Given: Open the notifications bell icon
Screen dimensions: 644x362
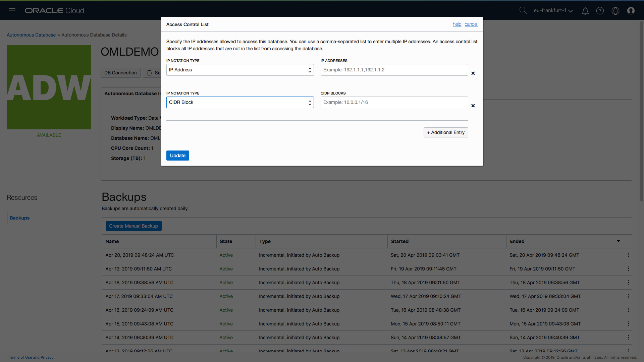Looking at the screenshot, I should [x=585, y=11].
